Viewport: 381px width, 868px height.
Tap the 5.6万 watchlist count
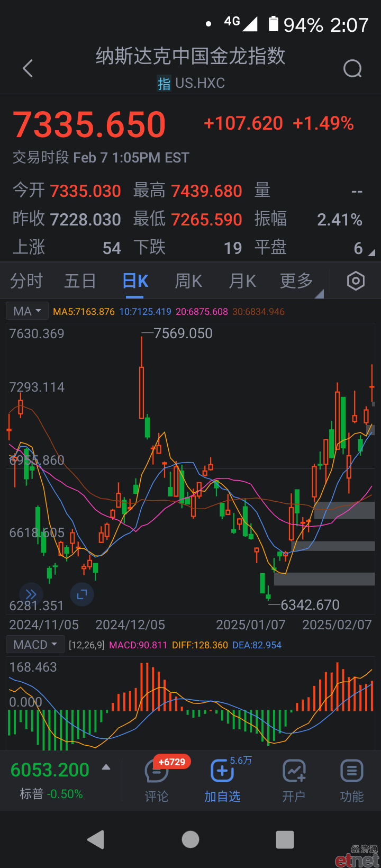coord(241,761)
